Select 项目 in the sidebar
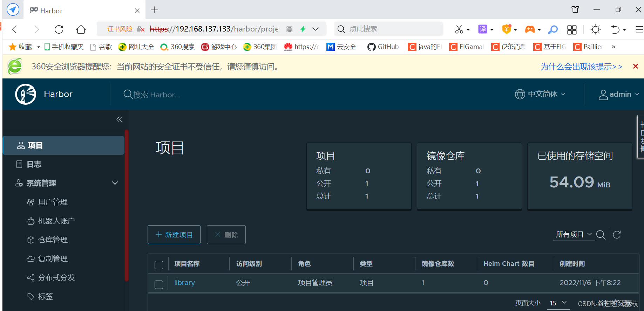 point(63,145)
